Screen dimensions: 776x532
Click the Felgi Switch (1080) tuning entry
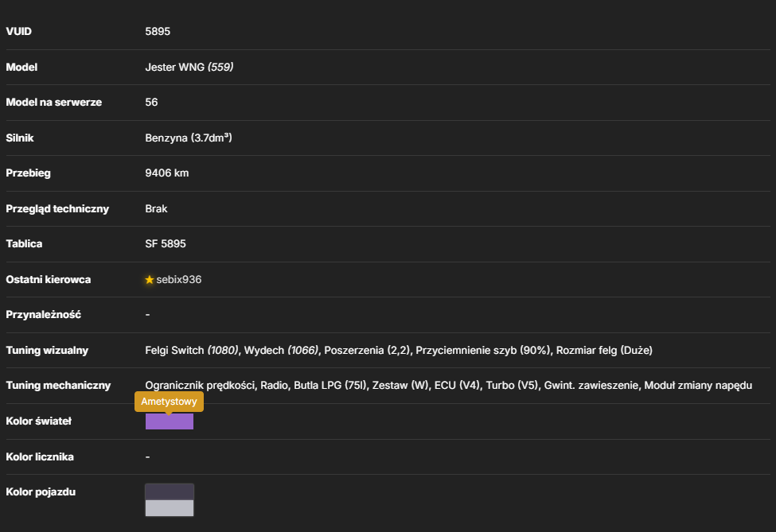coord(192,351)
